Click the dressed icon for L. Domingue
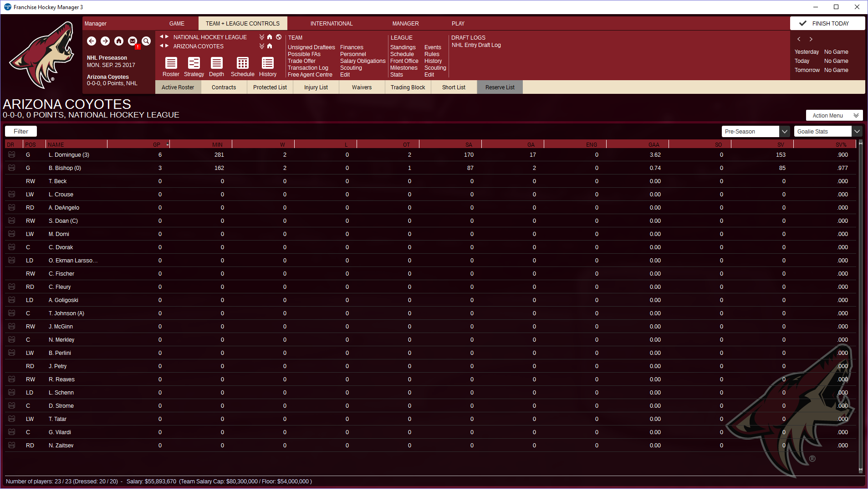Image resolution: width=868 pixels, height=492 pixels. click(x=12, y=155)
